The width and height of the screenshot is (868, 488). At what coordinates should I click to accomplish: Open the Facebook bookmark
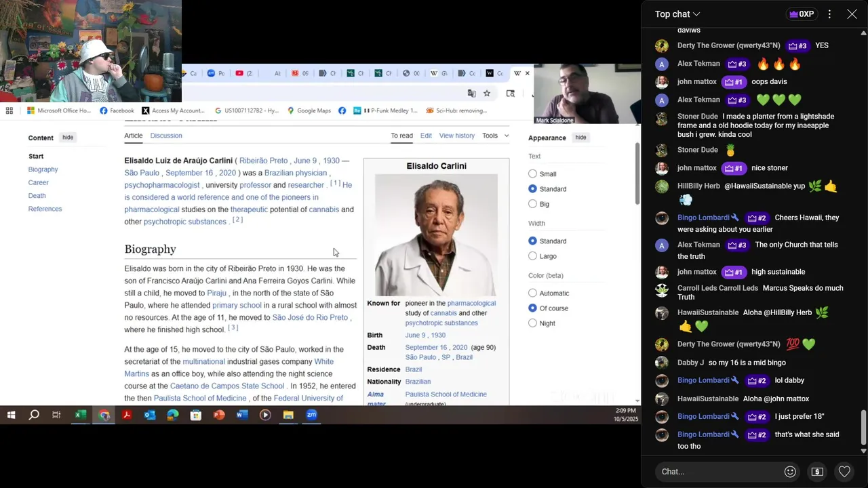(x=117, y=110)
